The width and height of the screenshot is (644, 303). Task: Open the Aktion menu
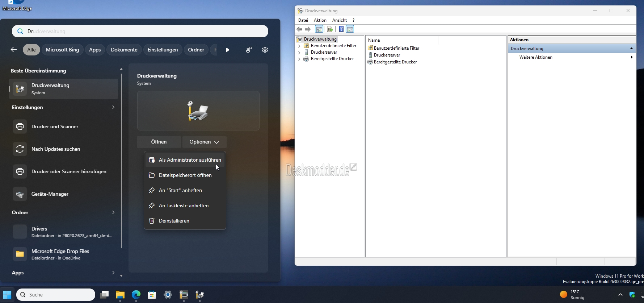(x=320, y=20)
